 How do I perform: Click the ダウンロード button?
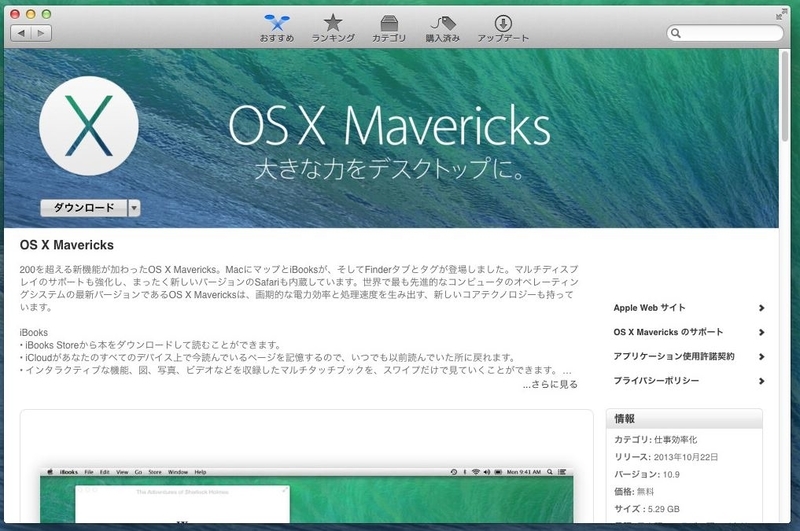[x=84, y=208]
